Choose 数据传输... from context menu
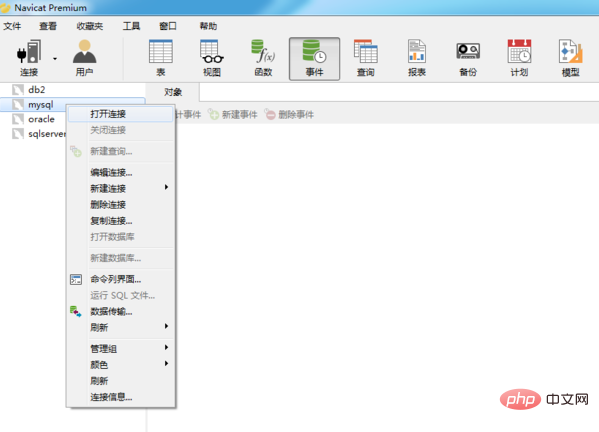The width and height of the screenshot is (599, 432). (121, 311)
